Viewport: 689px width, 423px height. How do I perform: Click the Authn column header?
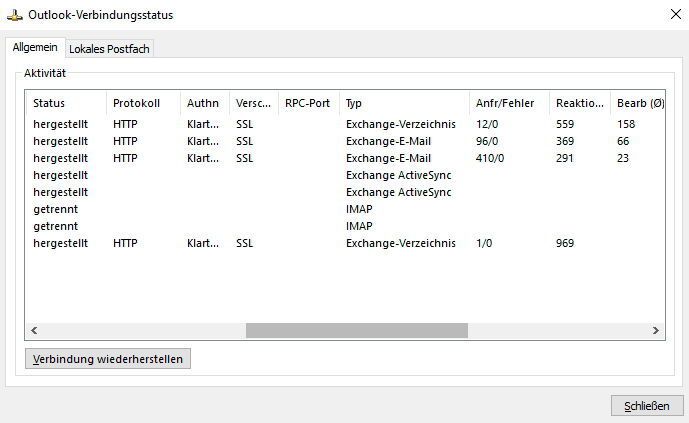(x=205, y=103)
